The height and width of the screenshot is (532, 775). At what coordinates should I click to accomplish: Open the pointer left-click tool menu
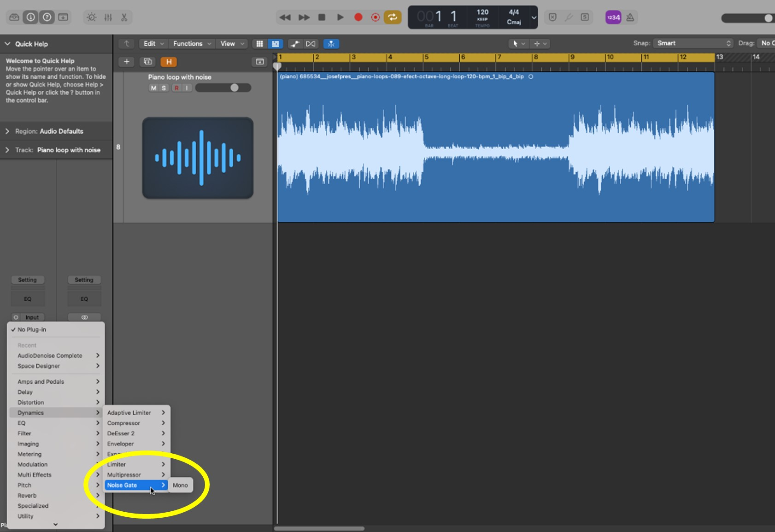click(x=518, y=44)
